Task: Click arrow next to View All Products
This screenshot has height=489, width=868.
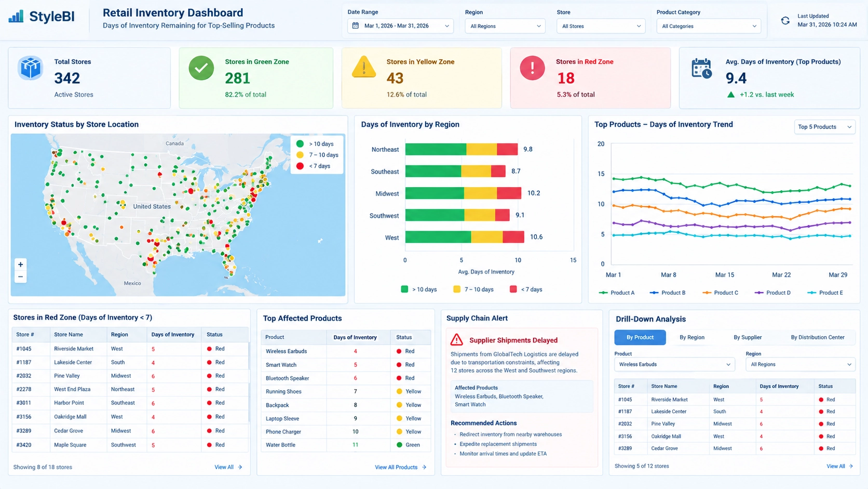Action: [424, 467]
